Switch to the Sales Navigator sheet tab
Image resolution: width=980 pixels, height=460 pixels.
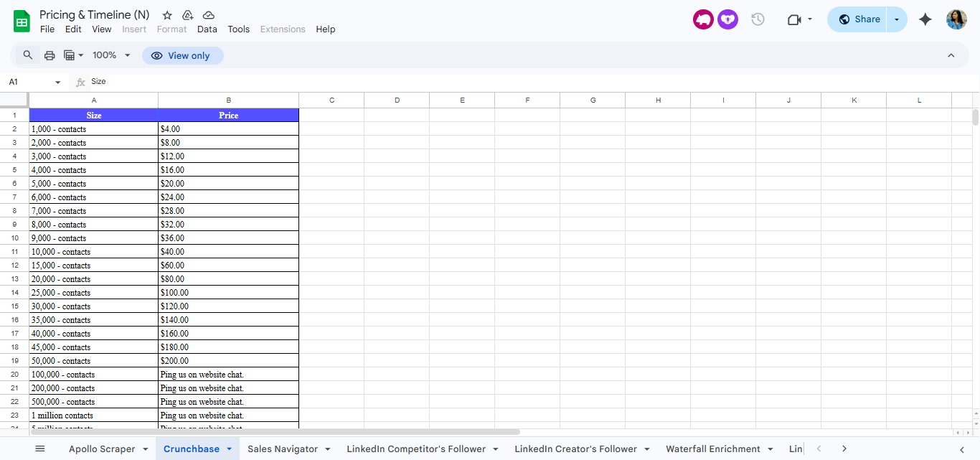point(283,449)
